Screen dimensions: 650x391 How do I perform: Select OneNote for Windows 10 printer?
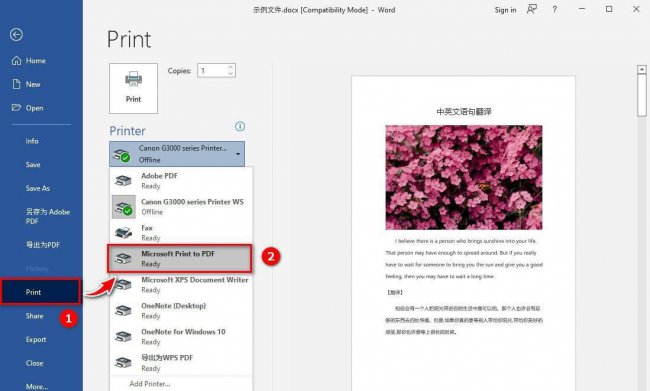[x=181, y=337]
